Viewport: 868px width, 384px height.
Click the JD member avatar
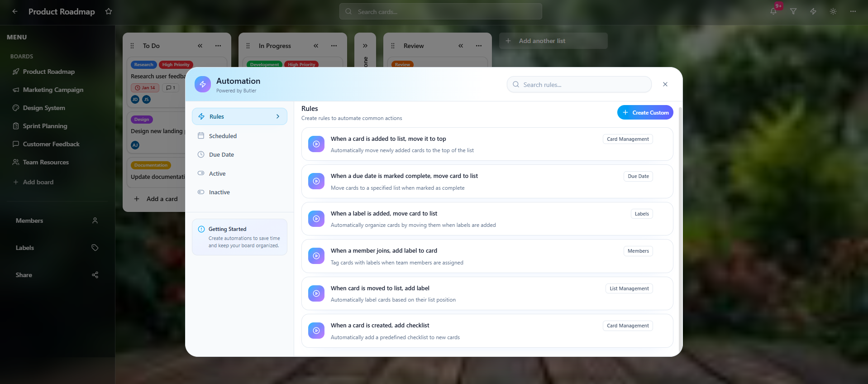135,100
